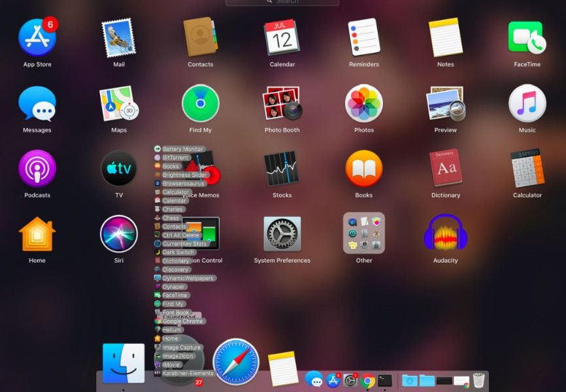The width and height of the screenshot is (566, 392).
Task: Open Terminal from the Dock
Action: click(385, 380)
